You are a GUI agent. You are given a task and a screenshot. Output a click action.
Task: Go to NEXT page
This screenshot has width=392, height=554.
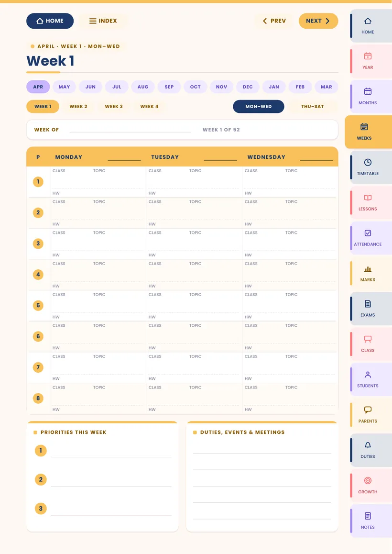point(318,21)
